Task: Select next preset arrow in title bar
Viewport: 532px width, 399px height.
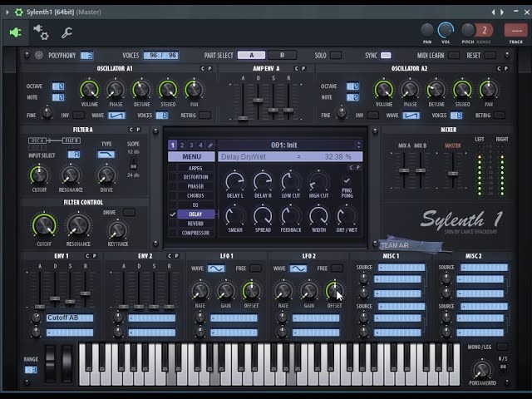Action: (502, 12)
